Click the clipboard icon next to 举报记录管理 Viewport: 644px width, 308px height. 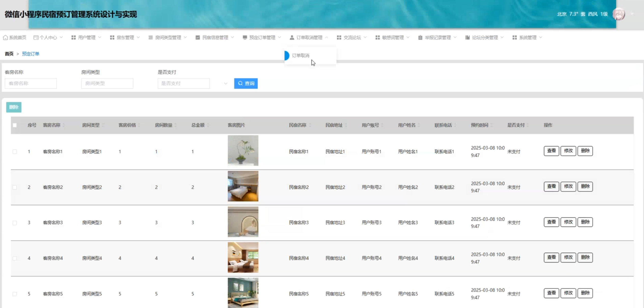(x=420, y=38)
